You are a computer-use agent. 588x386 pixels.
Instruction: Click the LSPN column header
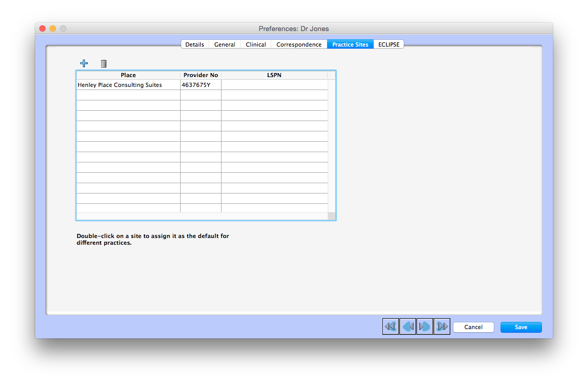[274, 75]
